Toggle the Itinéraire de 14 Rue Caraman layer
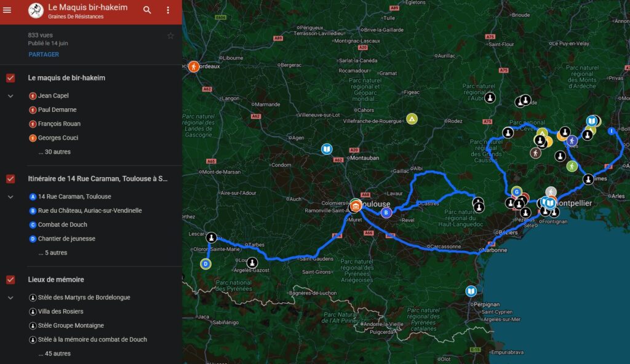 coord(10,179)
